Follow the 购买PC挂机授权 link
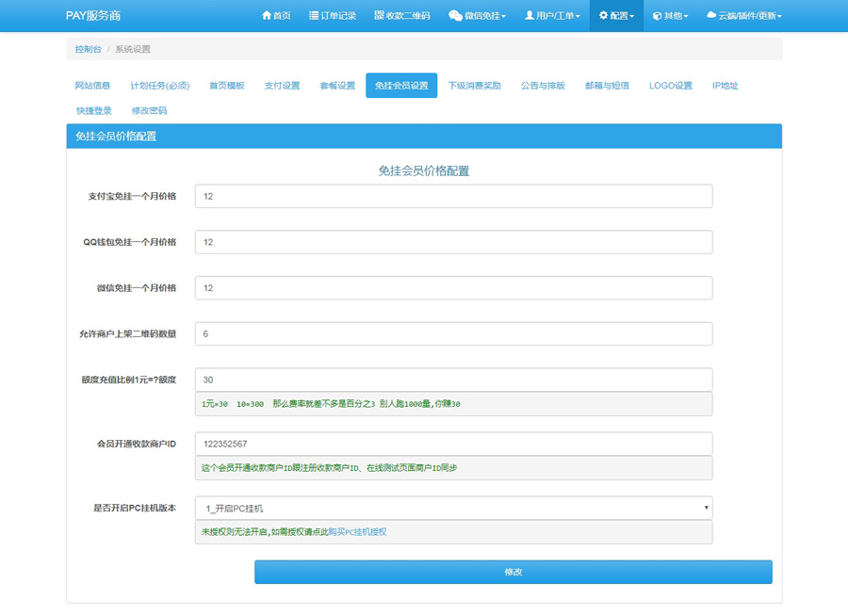 357,532
